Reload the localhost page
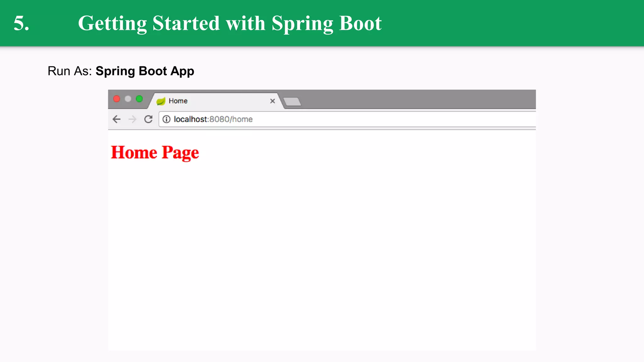 click(148, 119)
